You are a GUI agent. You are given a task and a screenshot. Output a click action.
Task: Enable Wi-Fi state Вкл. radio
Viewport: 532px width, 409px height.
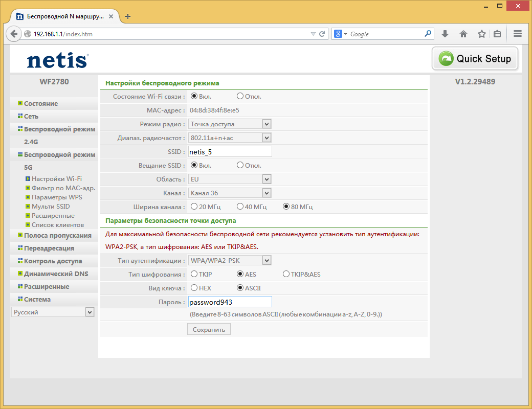click(x=194, y=96)
